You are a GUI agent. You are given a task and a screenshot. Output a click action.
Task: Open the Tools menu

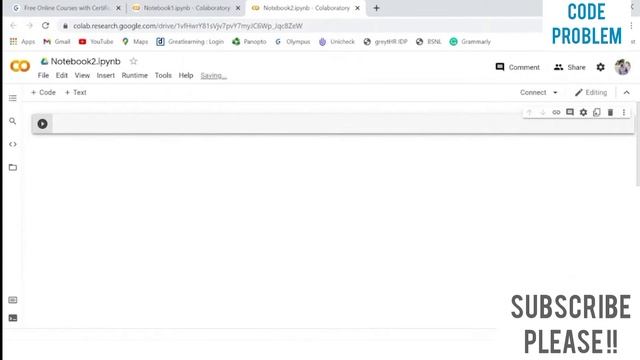[163, 75]
